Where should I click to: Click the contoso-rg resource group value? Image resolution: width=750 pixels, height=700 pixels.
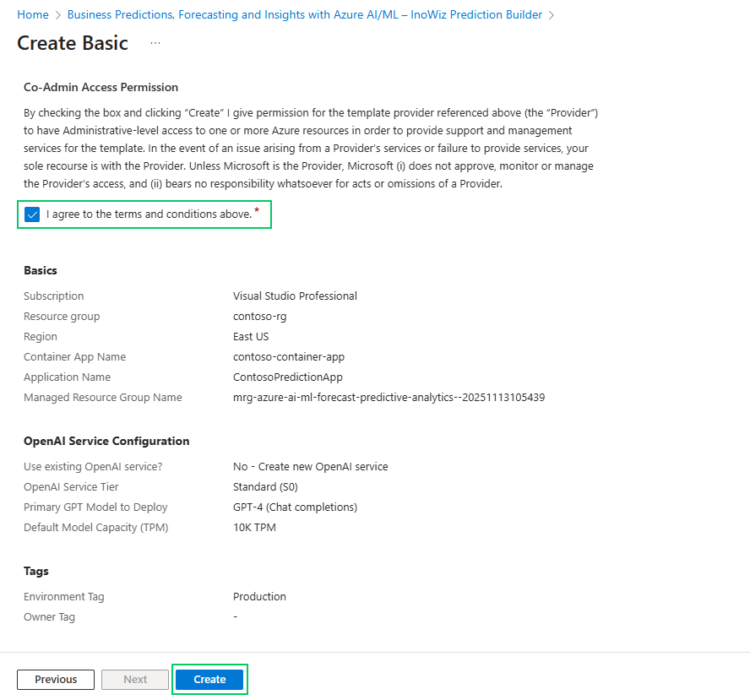260,317
